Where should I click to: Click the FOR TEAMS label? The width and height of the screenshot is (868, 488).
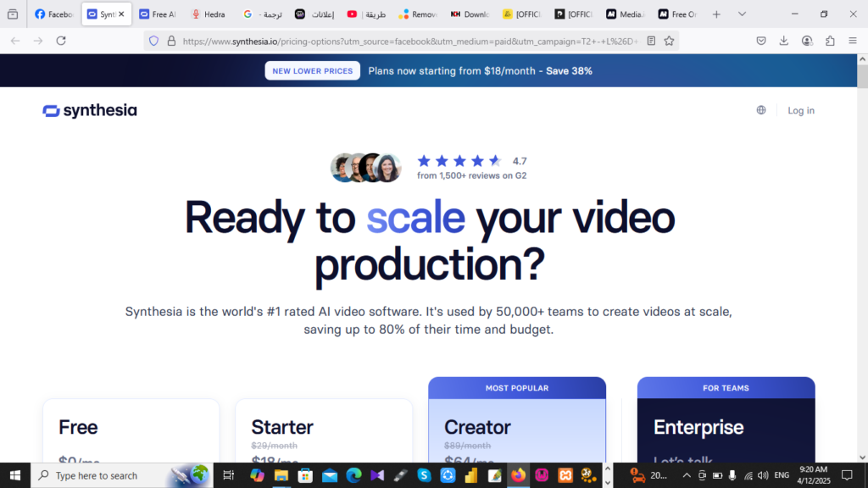pyautogui.click(x=726, y=388)
